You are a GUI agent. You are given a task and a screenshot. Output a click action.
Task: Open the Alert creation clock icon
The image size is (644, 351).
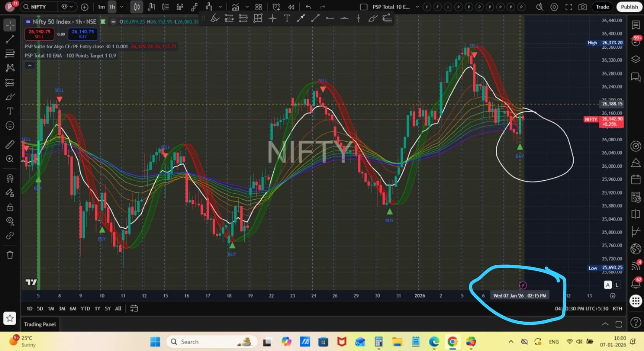coord(276,7)
